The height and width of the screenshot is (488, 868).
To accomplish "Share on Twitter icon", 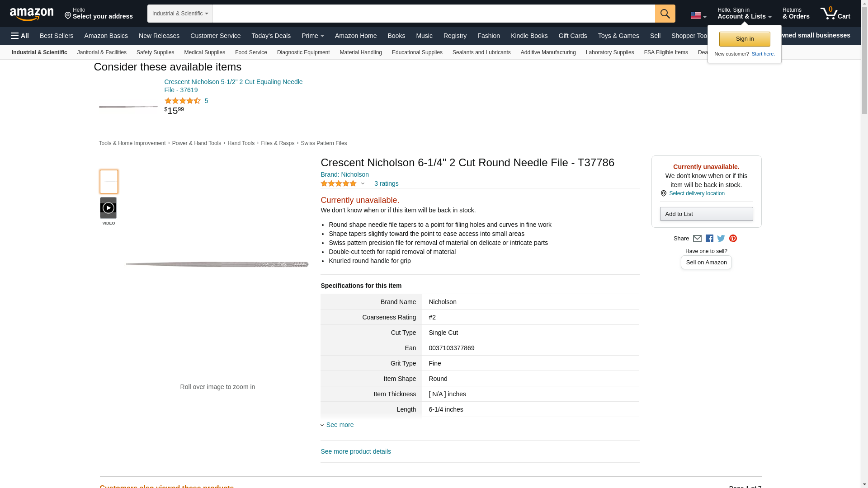I will (x=721, y=239).
